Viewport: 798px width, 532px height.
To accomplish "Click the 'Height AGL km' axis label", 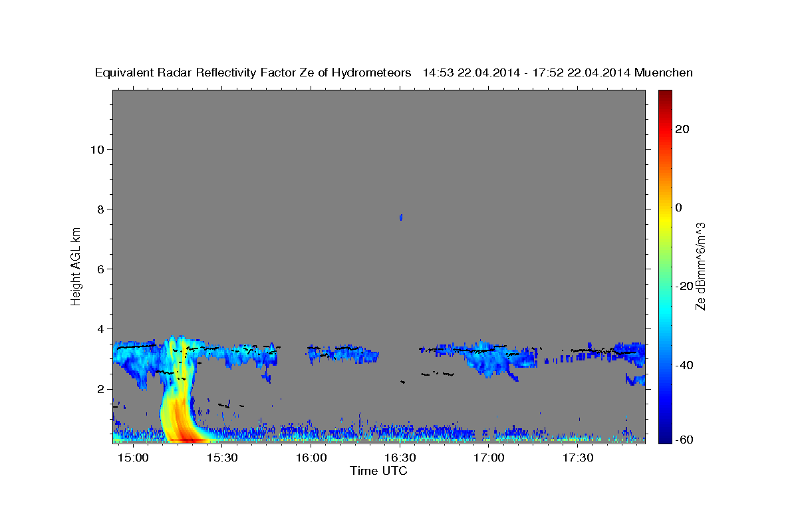I will pos(76,265).
